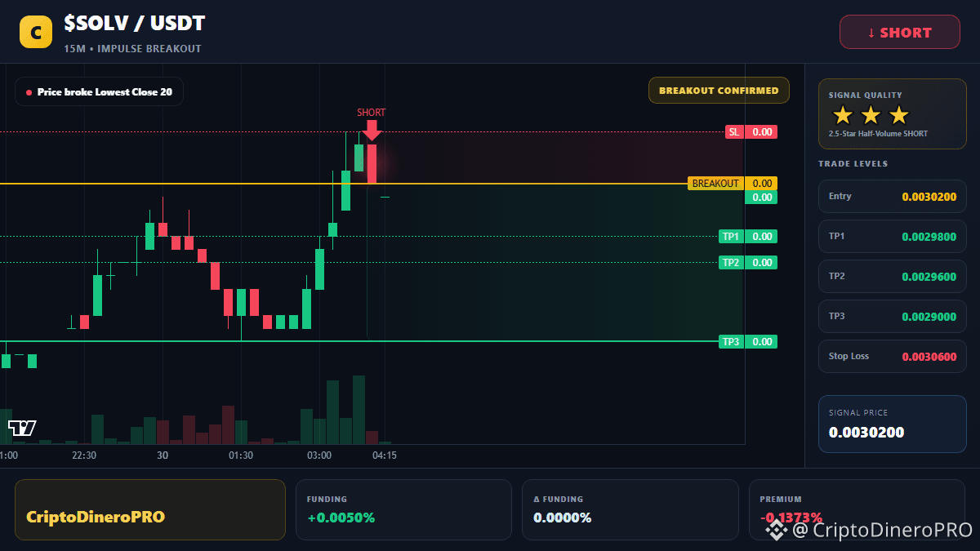Screen dimensions: 980x551
Task: Click the TradingView logo on chart
Action: pos(22,428)
